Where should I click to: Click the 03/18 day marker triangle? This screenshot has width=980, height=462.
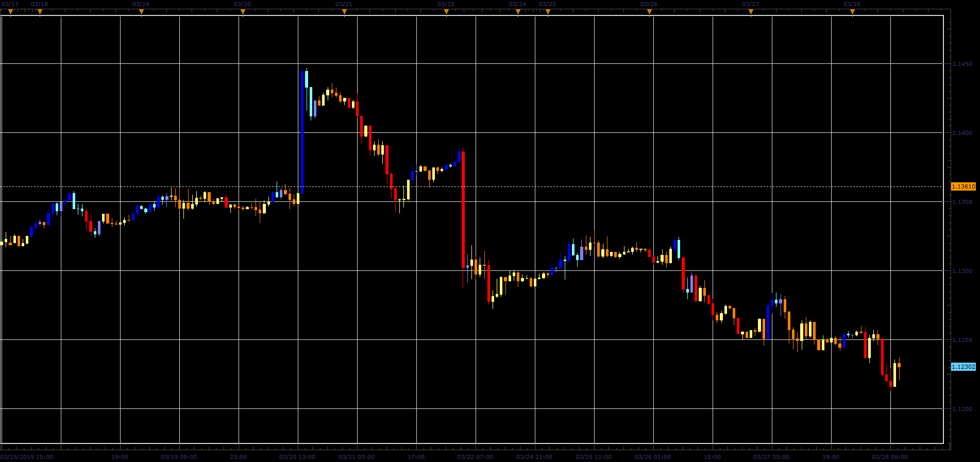(x=40, y=12)
